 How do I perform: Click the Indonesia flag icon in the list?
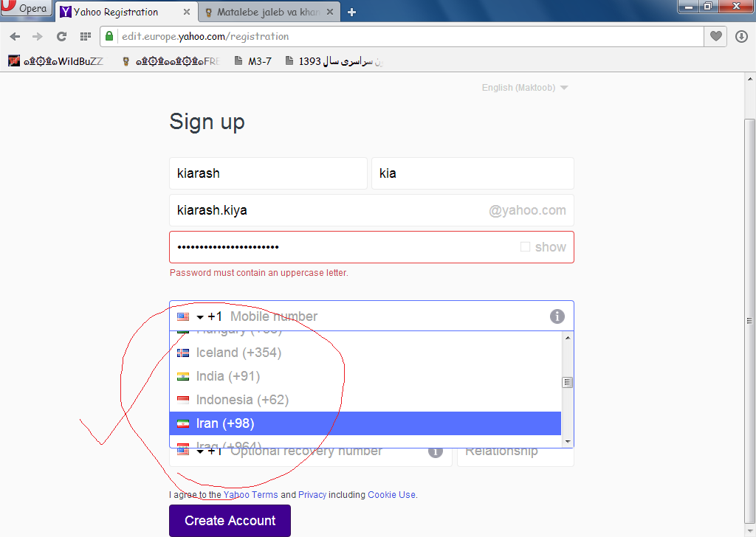[183, 401]
